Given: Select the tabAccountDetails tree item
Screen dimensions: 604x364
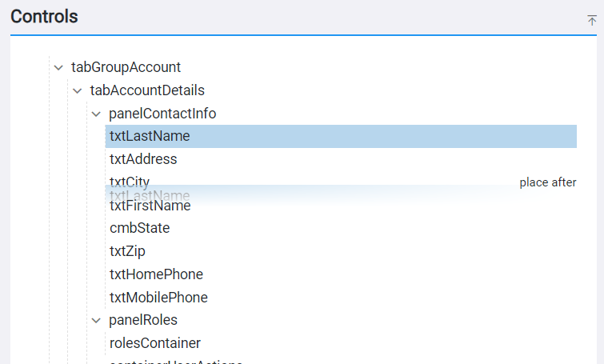Looking at the screenshot, I should [147, 90].
